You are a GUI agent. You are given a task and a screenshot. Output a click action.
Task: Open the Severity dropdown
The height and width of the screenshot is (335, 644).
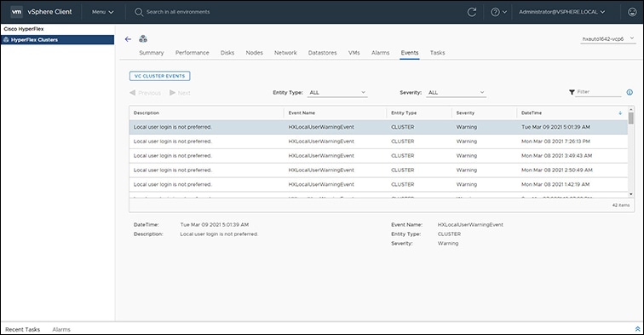point(456,92)
